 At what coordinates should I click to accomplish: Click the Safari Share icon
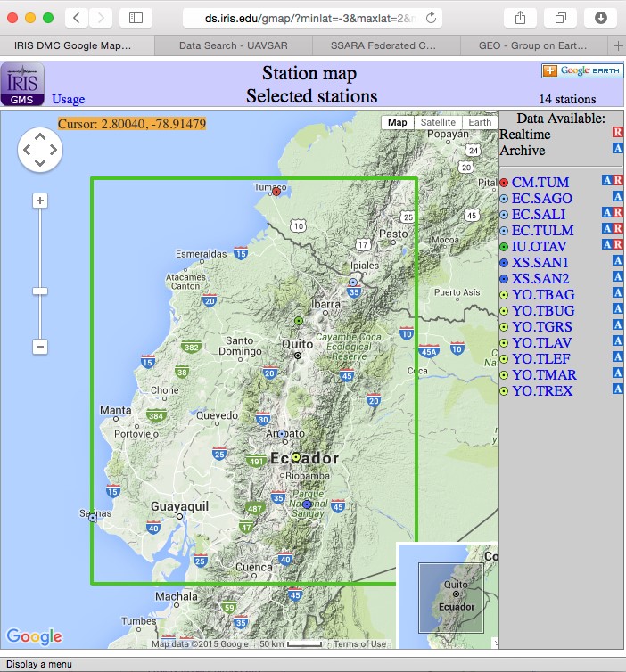click(519, 18)
